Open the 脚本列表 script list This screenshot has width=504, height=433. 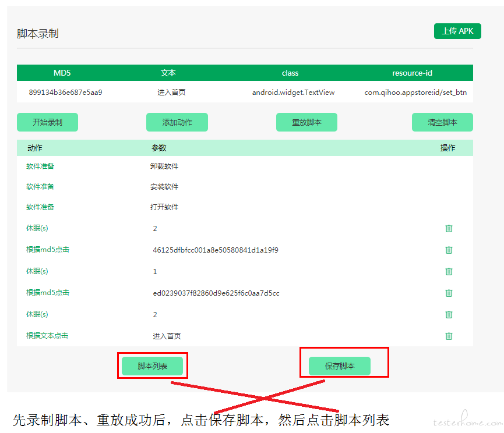point(152,366)
